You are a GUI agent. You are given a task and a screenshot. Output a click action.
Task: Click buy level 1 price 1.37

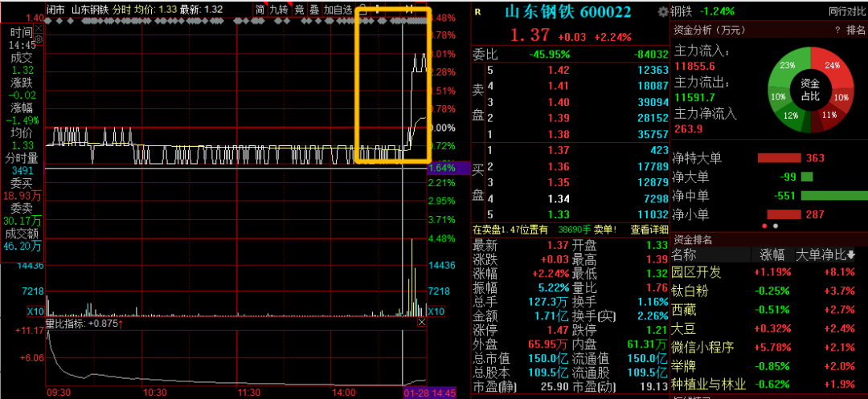pos(559,150)
